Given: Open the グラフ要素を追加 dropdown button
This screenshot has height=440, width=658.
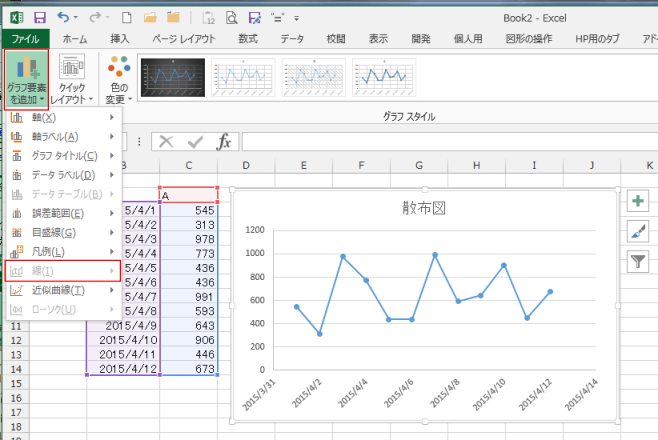Looking at the screenshot, I should [27, 79].
